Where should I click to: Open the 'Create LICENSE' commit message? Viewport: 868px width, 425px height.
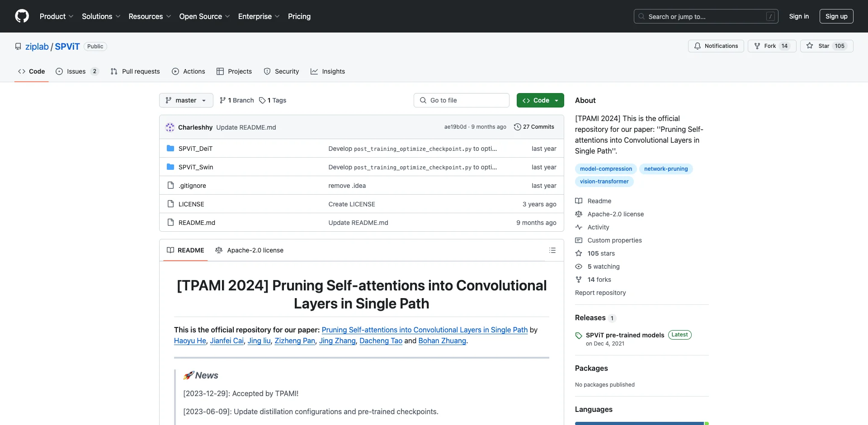pos(352,204)
